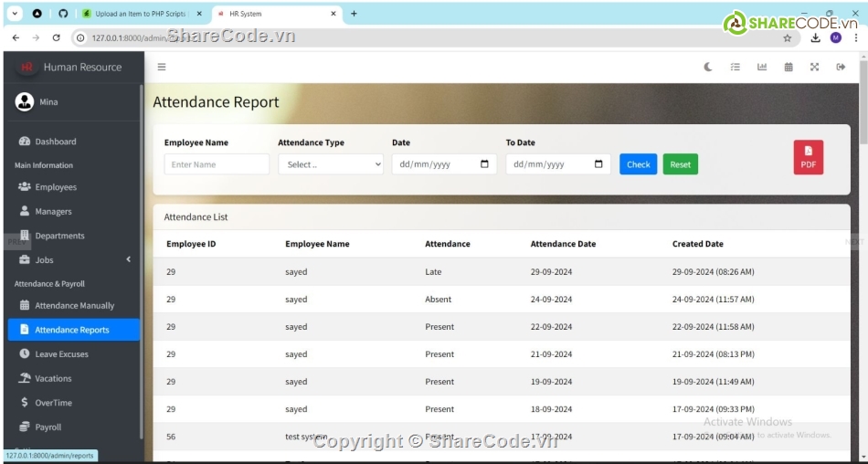Open the Dashboard sidebar item
The image size is (868, 464).
(x=73, y=142)
